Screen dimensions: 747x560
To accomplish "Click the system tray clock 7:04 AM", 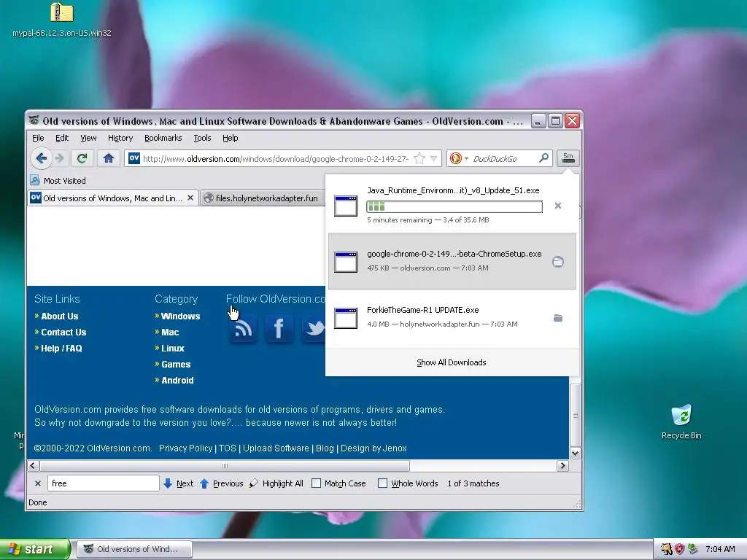I will [x=720, y=549].
